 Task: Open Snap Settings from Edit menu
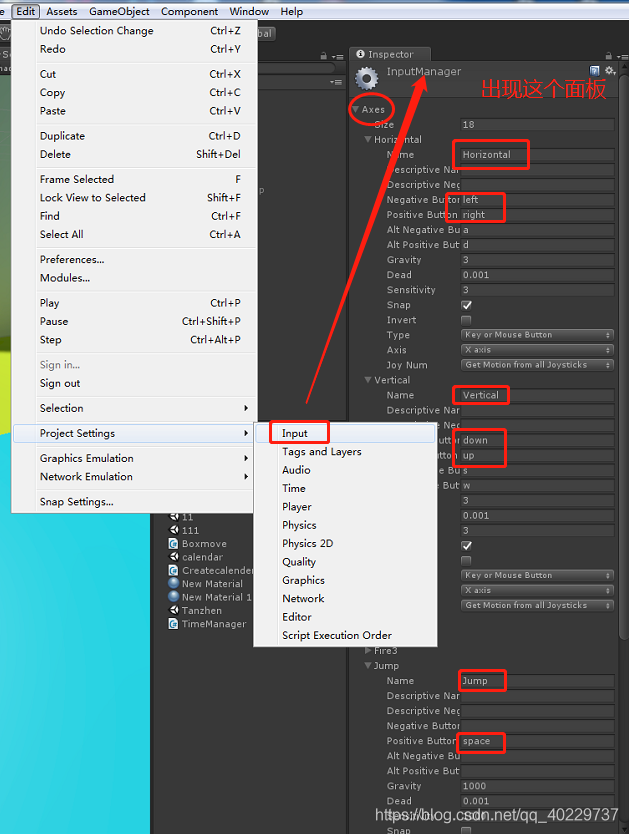[134, 502]
